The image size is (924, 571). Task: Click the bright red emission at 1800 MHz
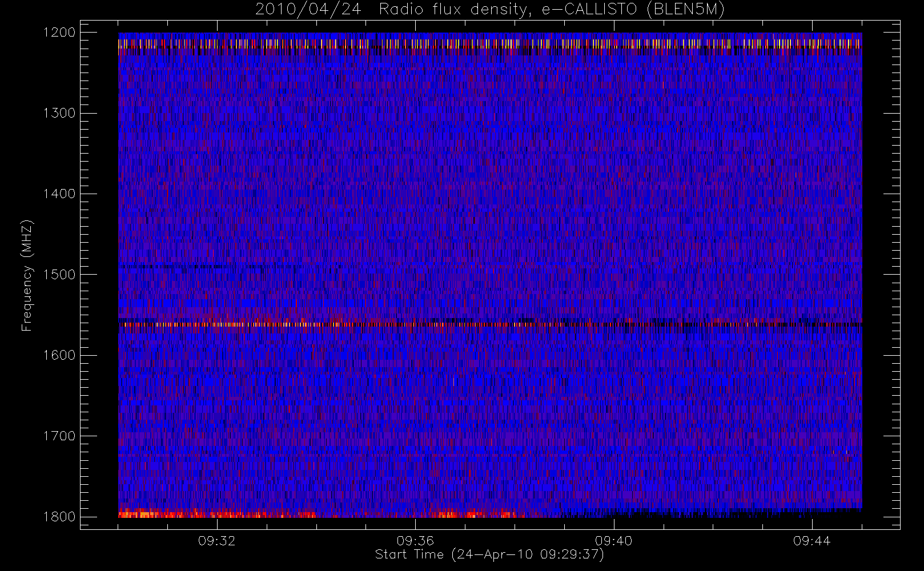tap(217, 514)
